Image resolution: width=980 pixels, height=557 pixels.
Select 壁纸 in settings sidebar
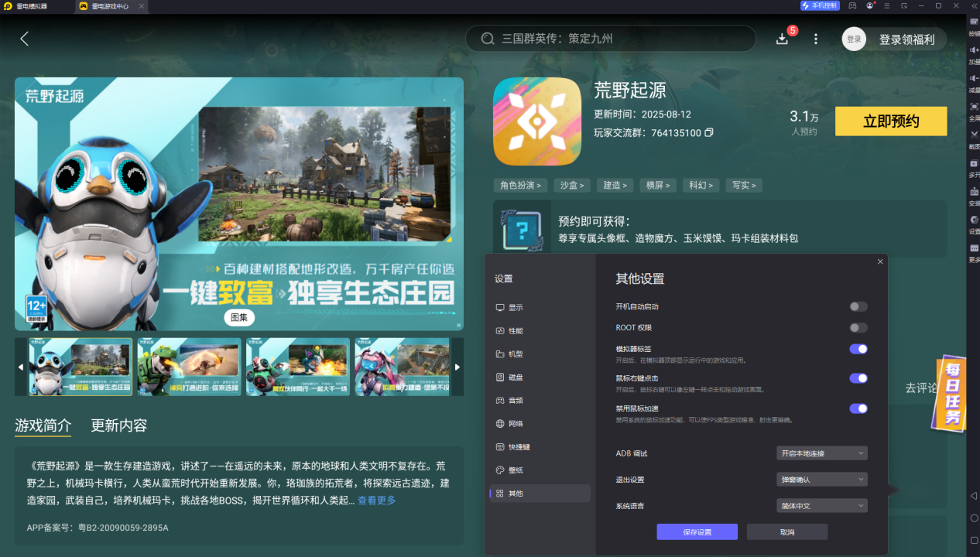[x=540, y=470]
